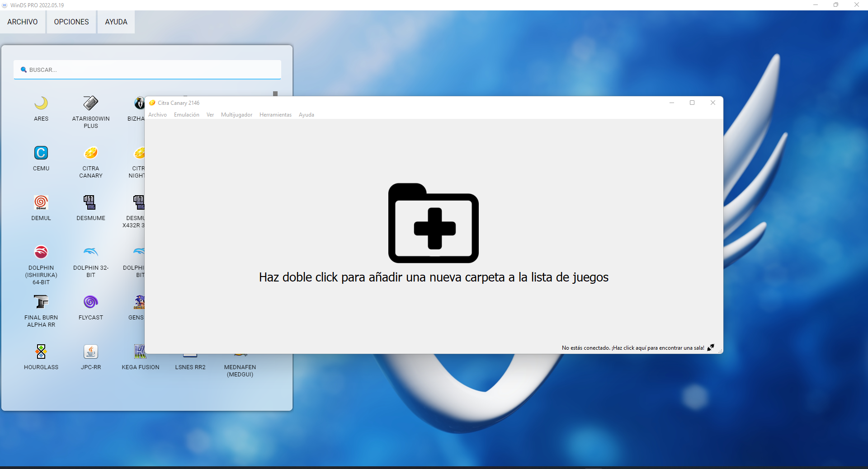Open the HOURGLASS icon
The width and height of the screenshot is (868, 469).
[x=41, y=352]
